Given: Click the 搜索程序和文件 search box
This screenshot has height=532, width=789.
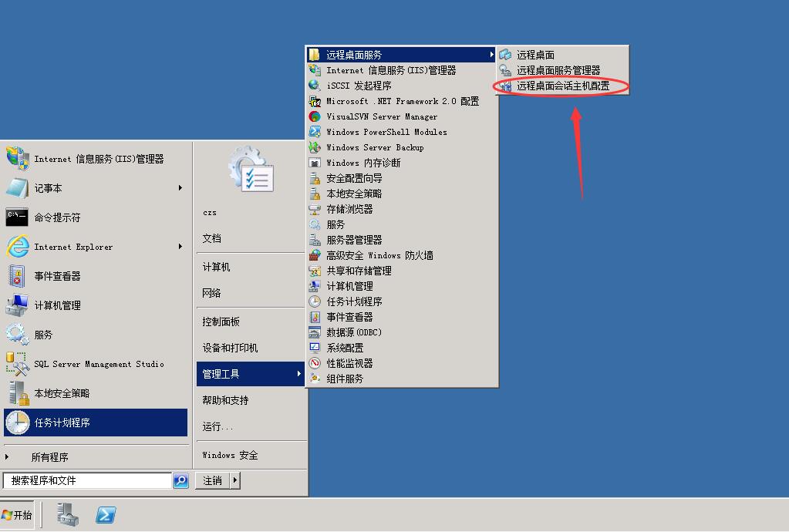Looking at the screenshot, I should click(x=87, y=480).
